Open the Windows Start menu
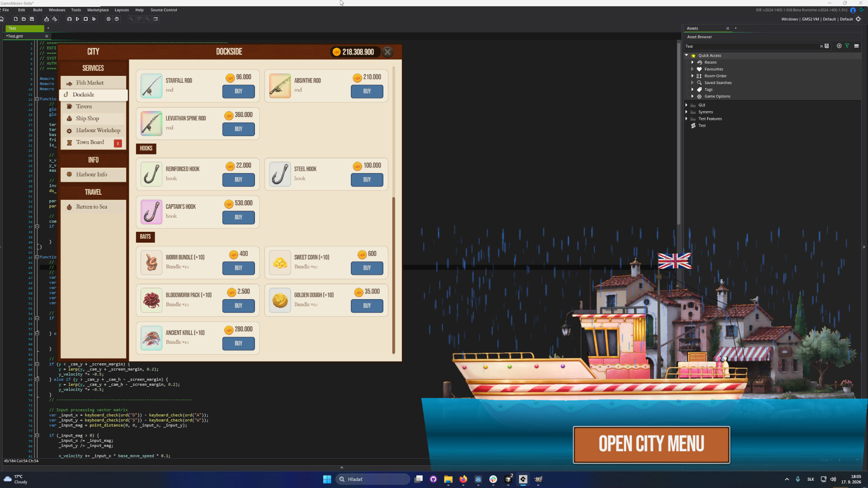The width and height of the screenshot is (868, 488). [x=327, y=479]
